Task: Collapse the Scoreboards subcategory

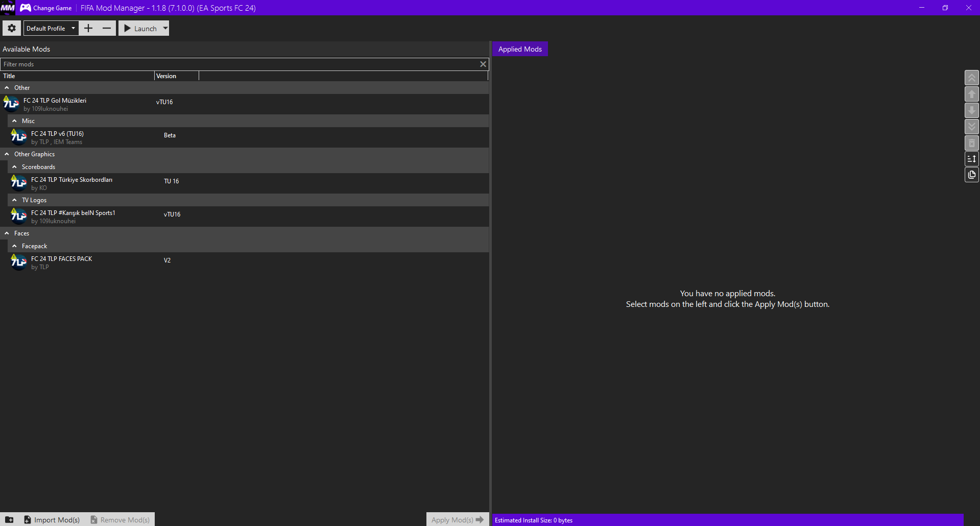Action: tap(14, 167)
